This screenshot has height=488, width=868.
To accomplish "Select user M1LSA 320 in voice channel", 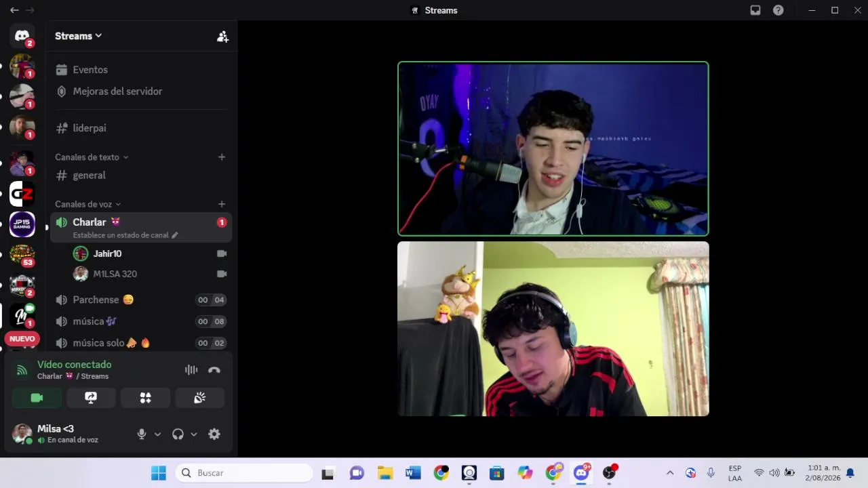I will [x=149, y=274].
